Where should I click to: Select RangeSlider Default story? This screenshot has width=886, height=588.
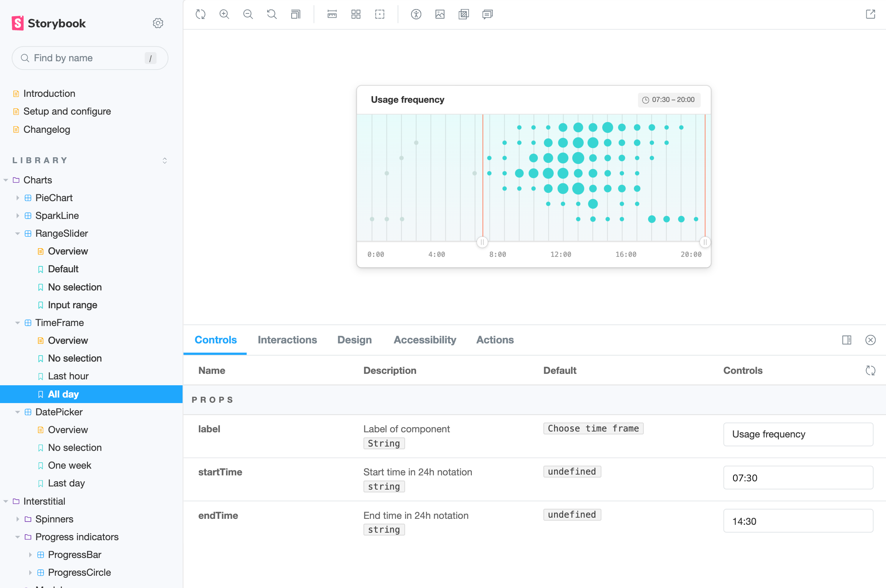click(x=63, y=269)
